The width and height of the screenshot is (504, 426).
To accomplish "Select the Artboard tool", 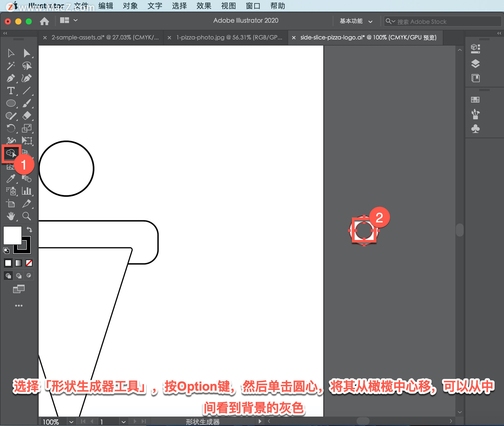I will (11, 204).
